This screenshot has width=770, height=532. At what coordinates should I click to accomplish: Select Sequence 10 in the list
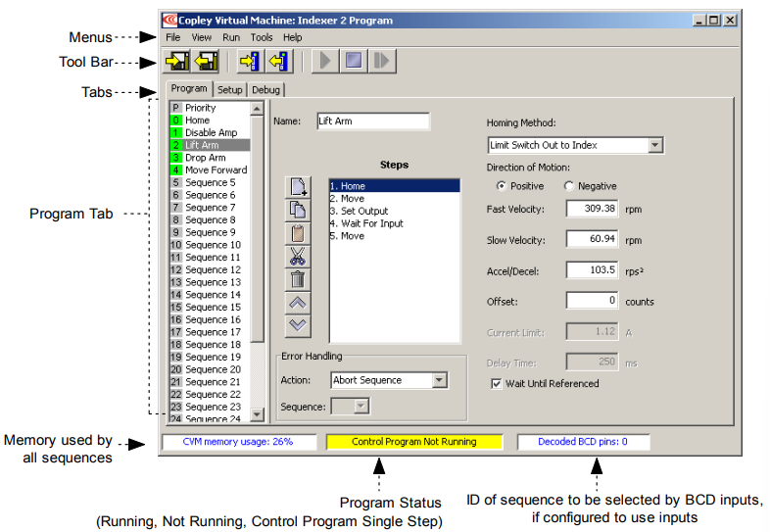pos(210,245)
